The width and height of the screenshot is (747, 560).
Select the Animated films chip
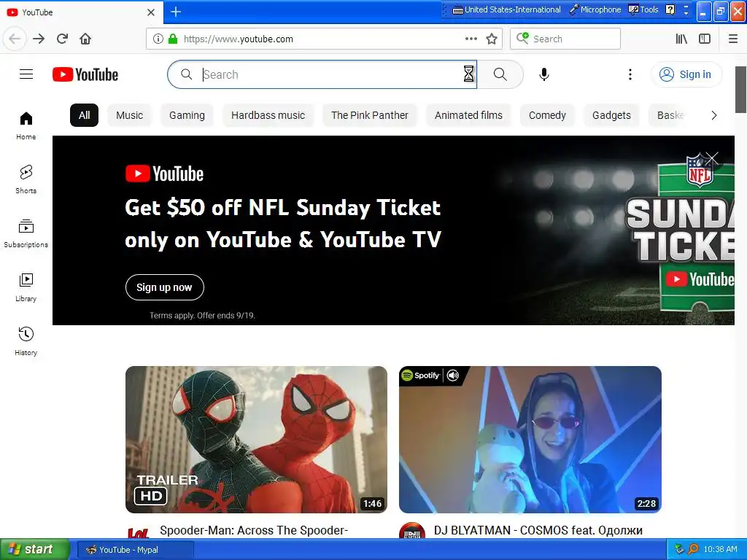(x=468, y=115)
